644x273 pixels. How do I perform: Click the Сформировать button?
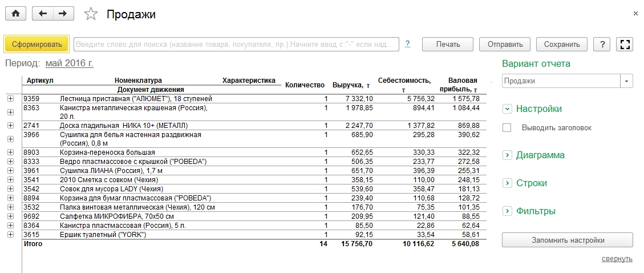click(x=37, y=45)
